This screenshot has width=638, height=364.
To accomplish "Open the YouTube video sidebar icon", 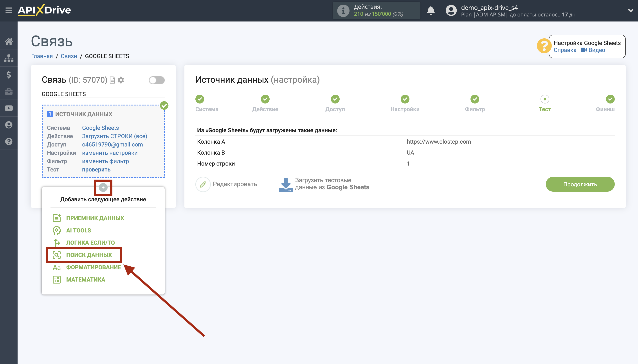I will coord(9,108).
